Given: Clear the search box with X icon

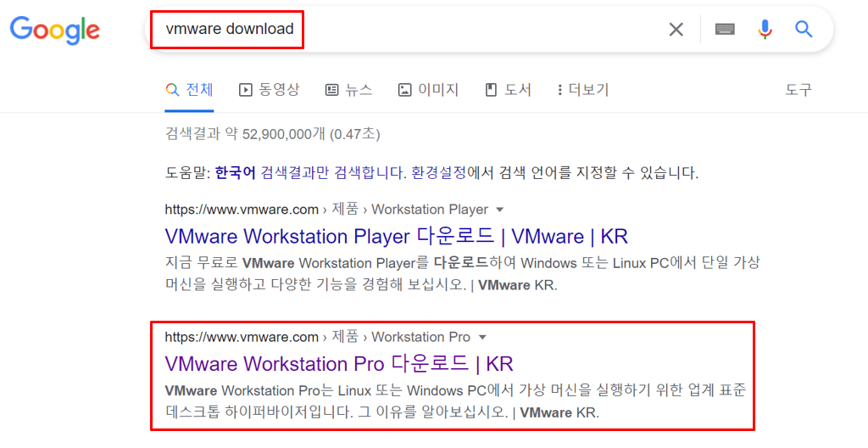Looking at the screenshot, I should click(x=676, y=30).
